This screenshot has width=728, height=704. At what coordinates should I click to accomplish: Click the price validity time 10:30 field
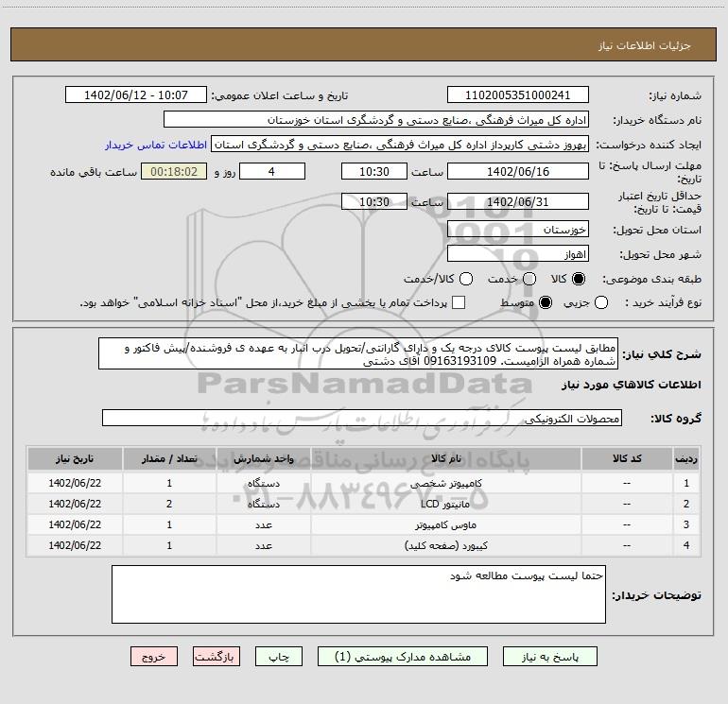tap(374, 201)
